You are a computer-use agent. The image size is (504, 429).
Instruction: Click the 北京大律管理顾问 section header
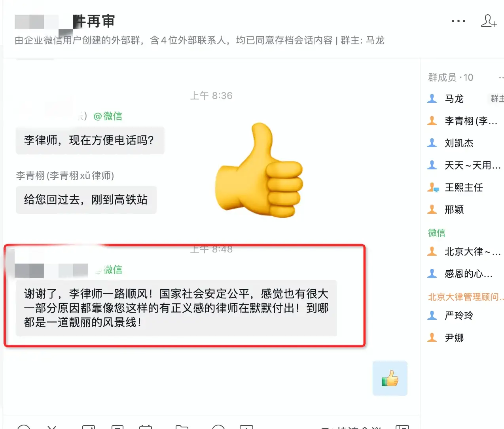click(x=466, y=297)
